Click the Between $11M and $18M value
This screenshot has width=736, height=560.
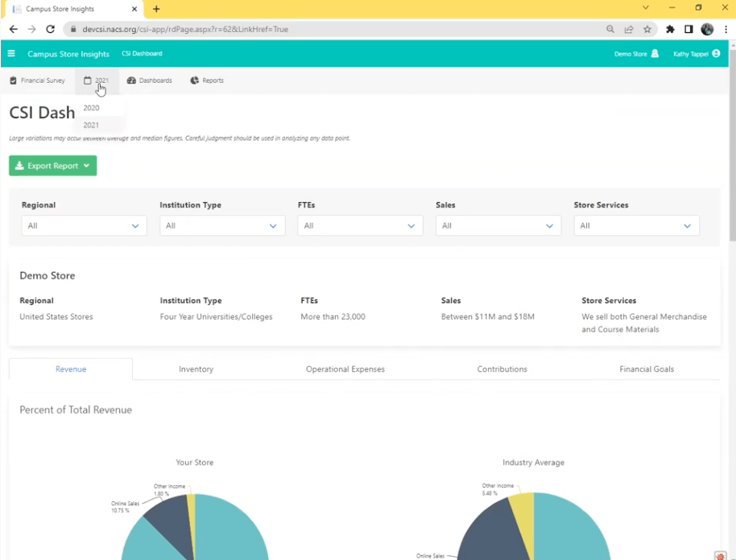(488, 316)
